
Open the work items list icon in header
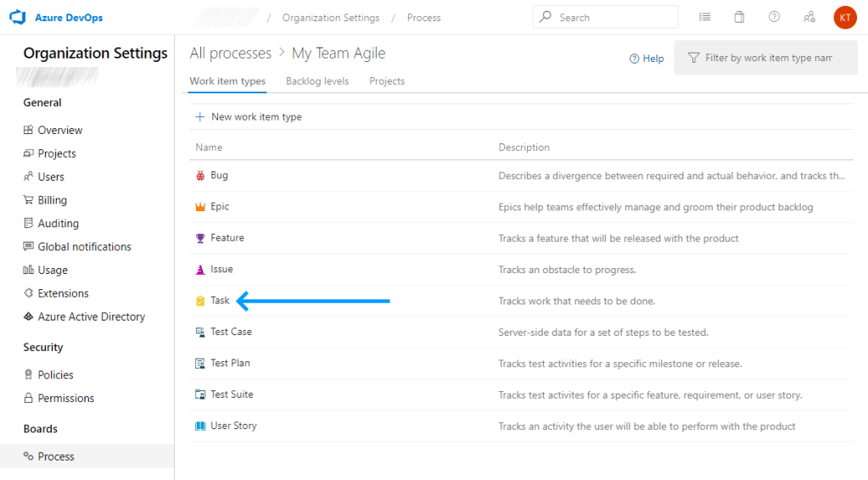(704, 17)
